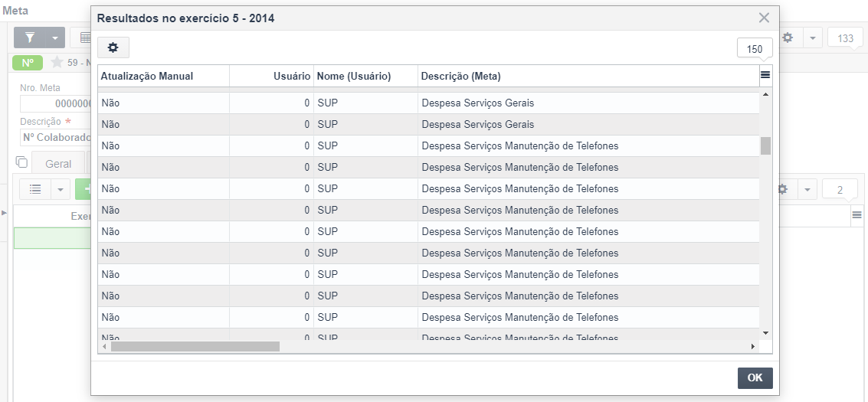Click the list view icon in the lower toolbar
The width and height of the screenshot is (868, 402).
point(35,189)
